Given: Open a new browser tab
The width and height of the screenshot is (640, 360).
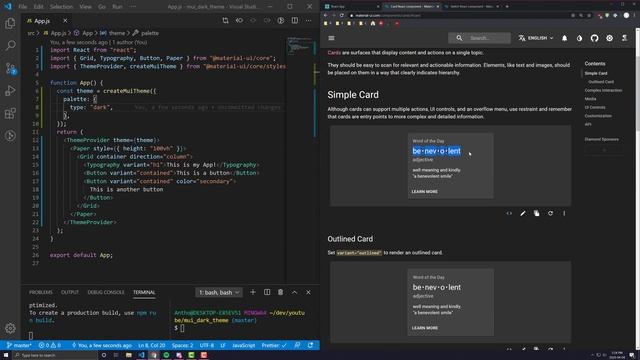Looking at the screenshot, I should (507, 7).
